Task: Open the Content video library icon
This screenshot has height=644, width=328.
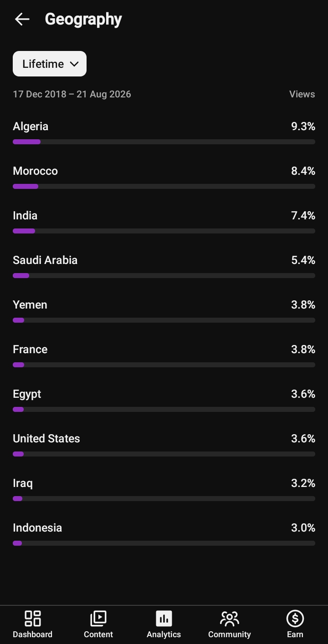Action: pyautogui.click(x=98, y=619)
